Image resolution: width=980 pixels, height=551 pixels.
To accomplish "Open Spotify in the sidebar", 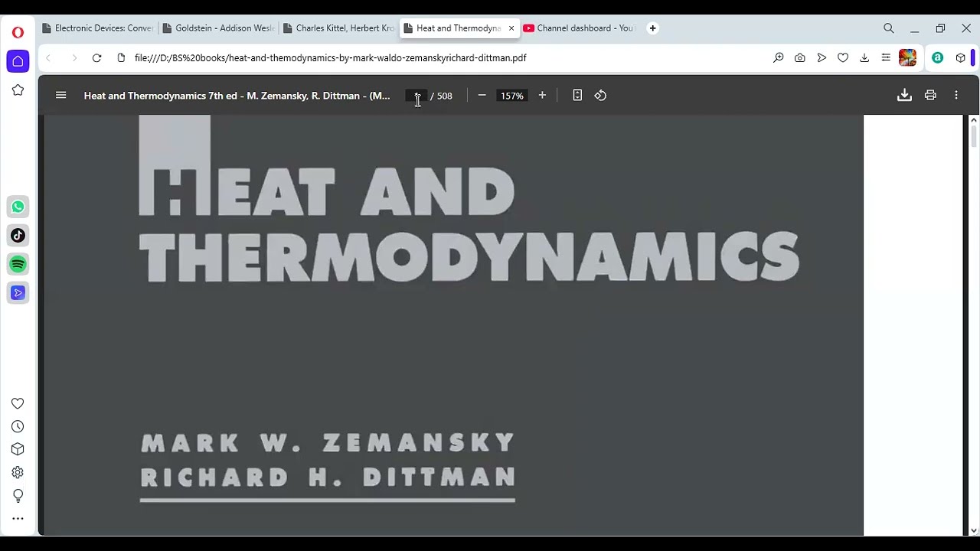I will (18, 264).
